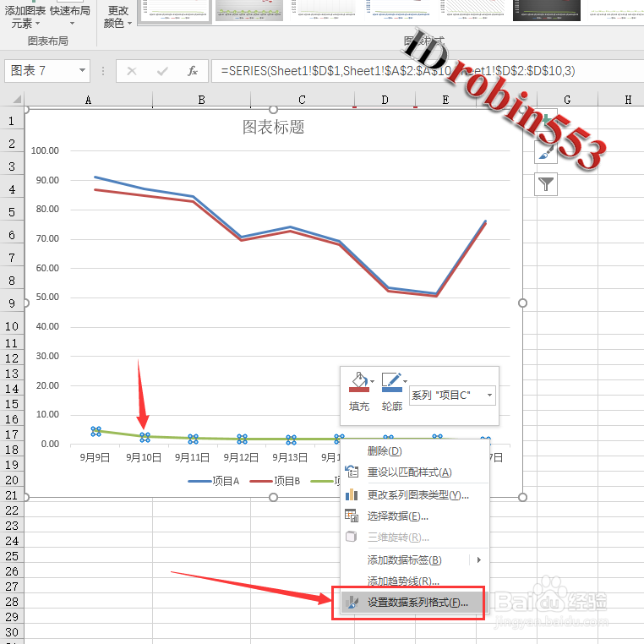
Task: Click the bar chart icon beside 更改系列图表类型
Action: [x=352, y=494]
